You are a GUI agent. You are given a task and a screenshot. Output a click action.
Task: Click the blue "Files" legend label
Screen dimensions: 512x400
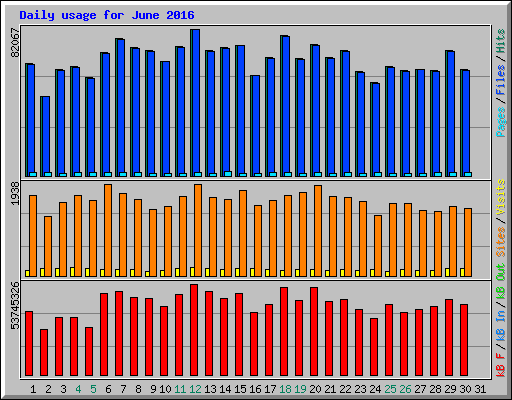[501, 80]
